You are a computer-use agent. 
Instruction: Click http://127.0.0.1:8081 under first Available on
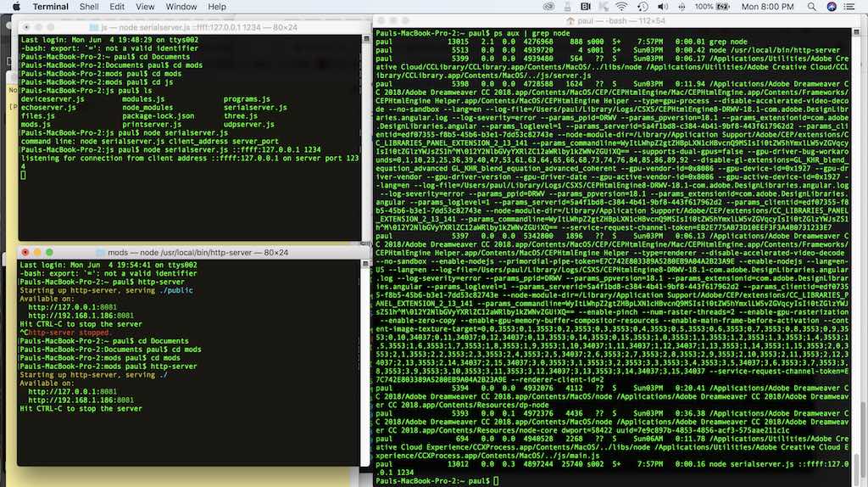point(73,307)
